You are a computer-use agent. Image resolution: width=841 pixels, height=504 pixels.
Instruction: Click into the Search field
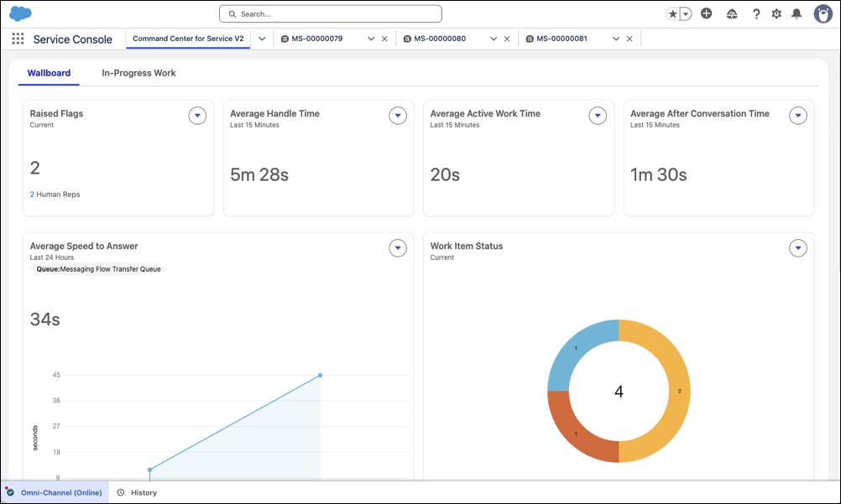pyautogui.click(x=331, y=14)
